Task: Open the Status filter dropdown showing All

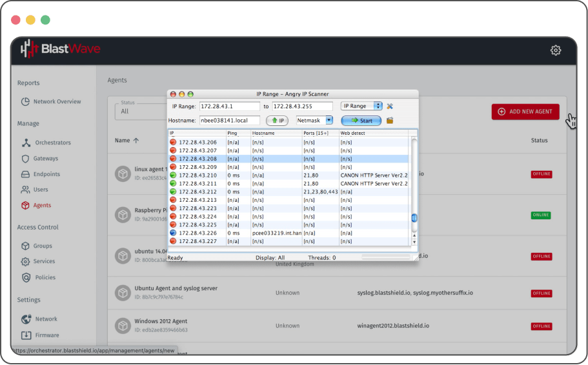Action: 141,112
